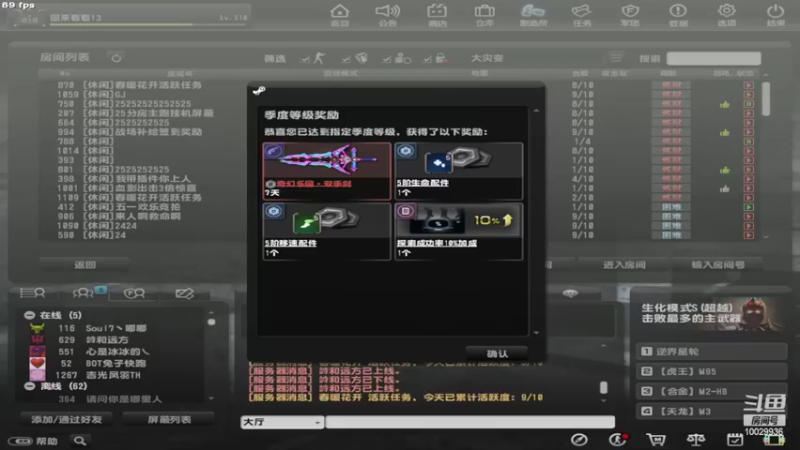Image resolution: width=800 pixels, height=450 pixels.
Task: Click the reward dialog scroll-down arrow
Action: (x=536, y=333)
